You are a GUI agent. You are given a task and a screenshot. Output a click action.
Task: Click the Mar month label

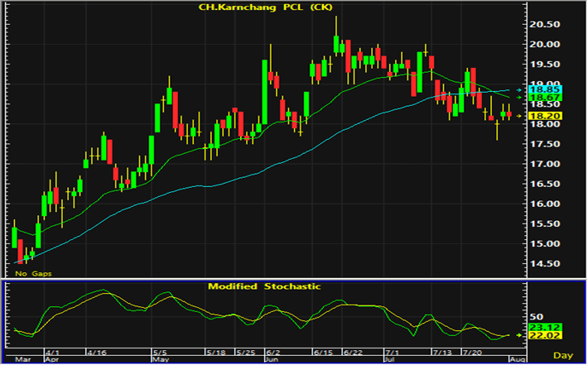coord(23,360)
